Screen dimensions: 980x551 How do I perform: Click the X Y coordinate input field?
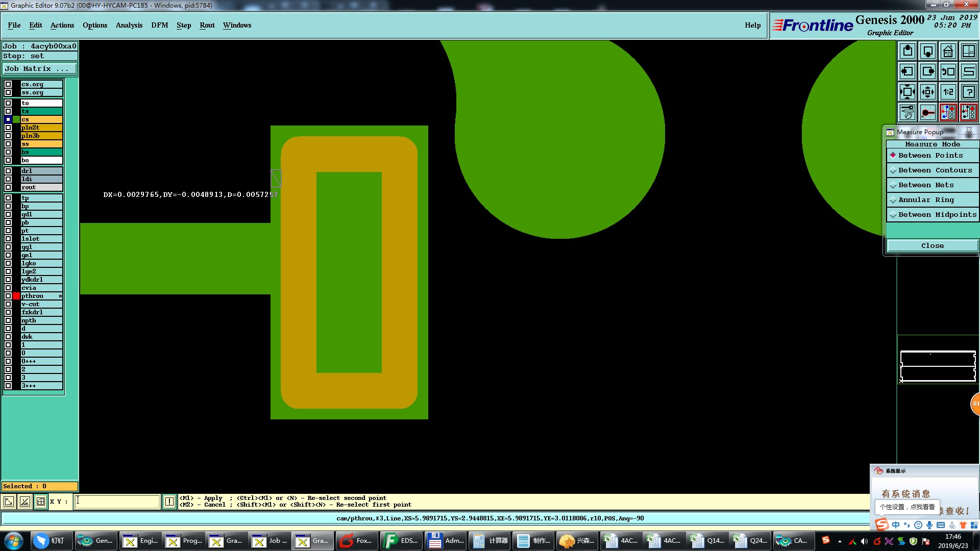click(x=117, y=502)
